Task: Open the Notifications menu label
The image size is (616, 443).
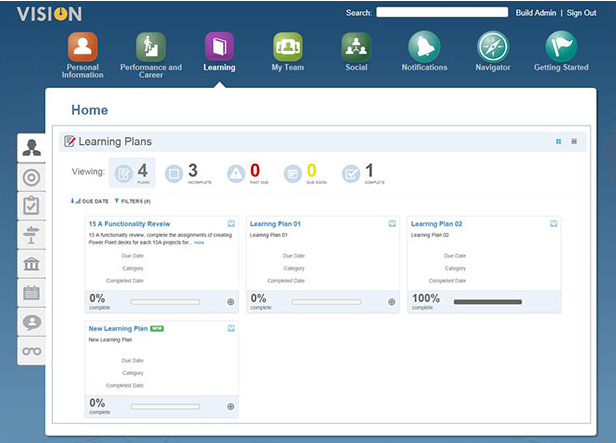Action: click(424, 68)
